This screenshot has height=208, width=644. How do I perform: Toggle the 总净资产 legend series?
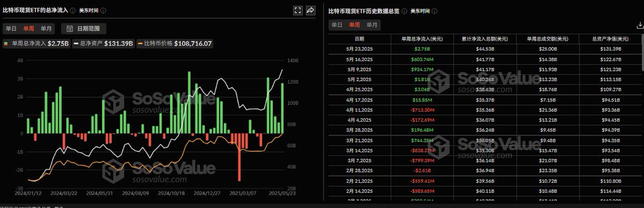point(104,44)
